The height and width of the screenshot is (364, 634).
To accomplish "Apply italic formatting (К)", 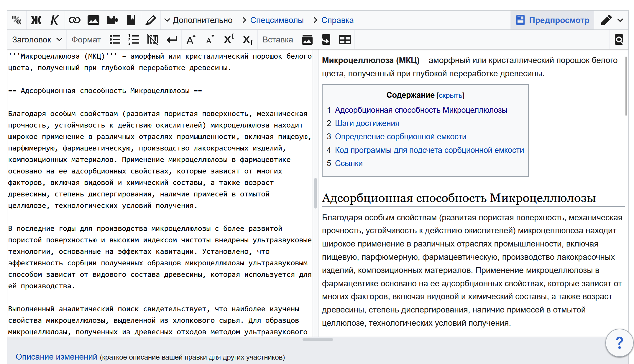I will click(55, 20).
